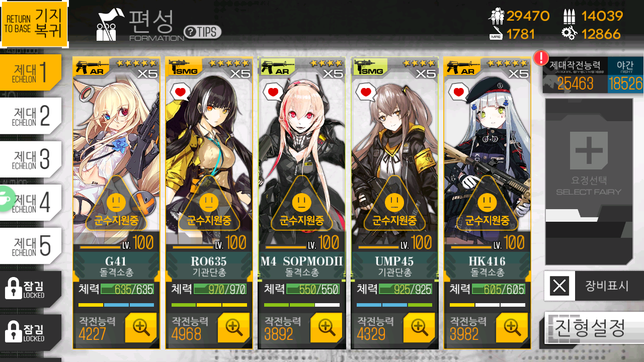Image resolution: width=644 pixels, height=362 pixels.
Task: Open the Select Fairy slot
Action: (589, 182)
